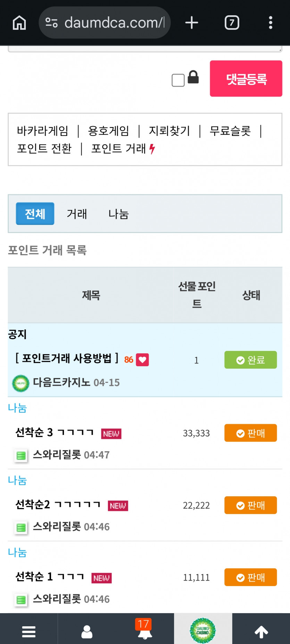Open the 포인트 거래 link with lightning icon

(120, 148)
